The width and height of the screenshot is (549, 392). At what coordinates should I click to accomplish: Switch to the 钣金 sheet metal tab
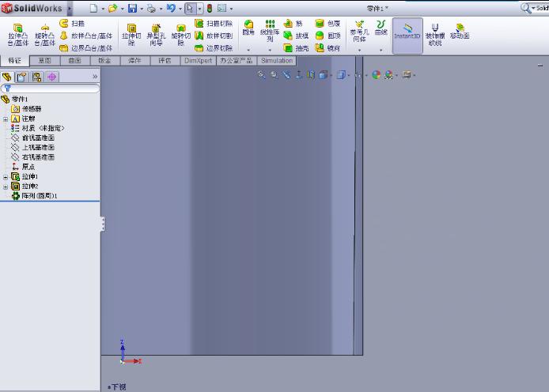[105, 61]
